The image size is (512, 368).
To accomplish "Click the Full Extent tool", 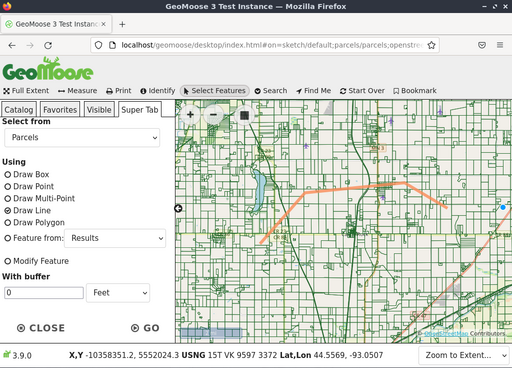I will click(26, 91).
